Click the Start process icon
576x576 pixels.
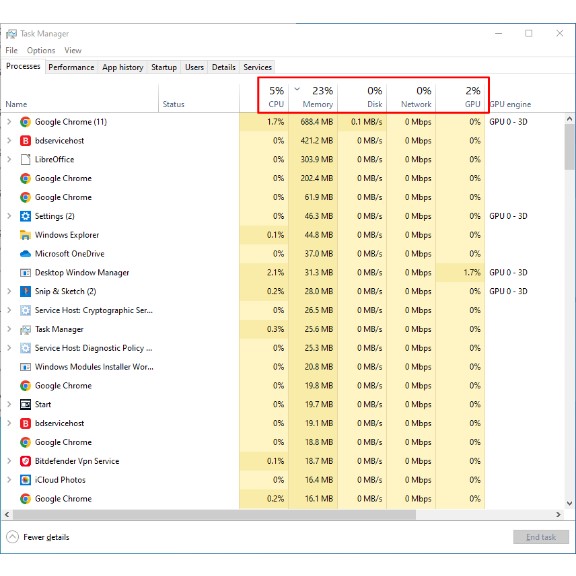tap(25, 404)
